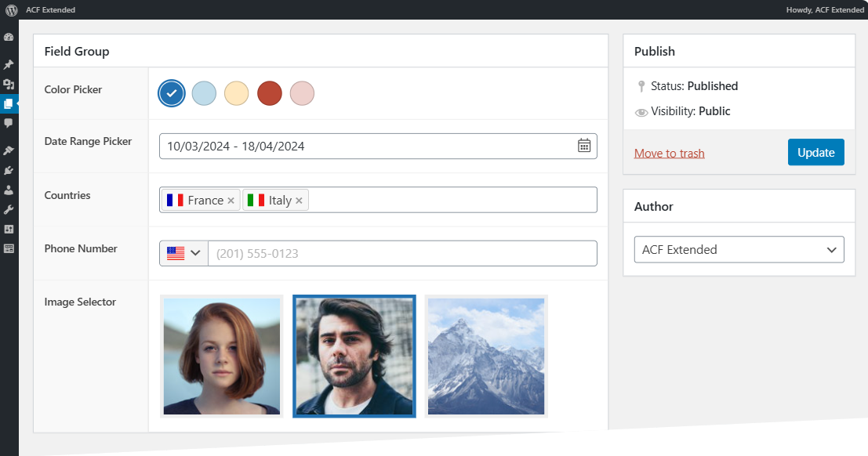This screenshot has width=868, height=456.
Task: Select the bearded man image
Action: click(354, 356)
